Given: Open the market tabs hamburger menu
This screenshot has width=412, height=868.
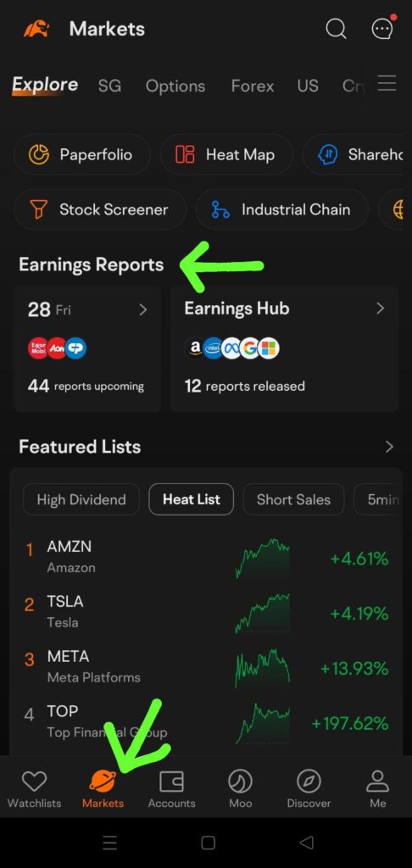Looking at the screenshot, I should (x=387, y=83).
